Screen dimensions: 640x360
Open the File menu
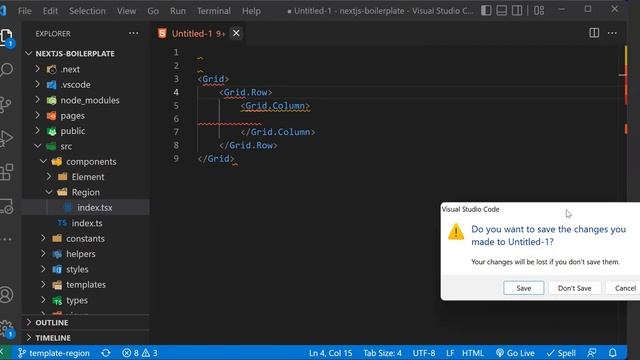pos(24,11)
